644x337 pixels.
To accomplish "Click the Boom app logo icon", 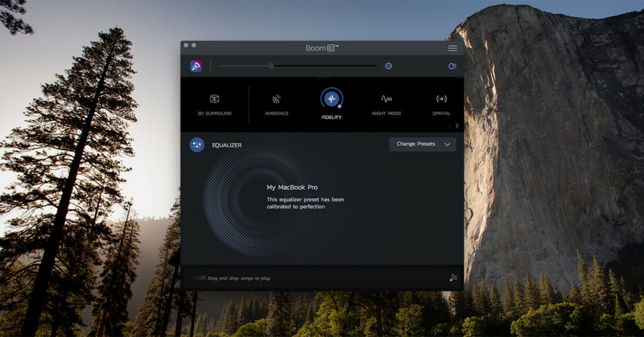I will tap(196, 66).
